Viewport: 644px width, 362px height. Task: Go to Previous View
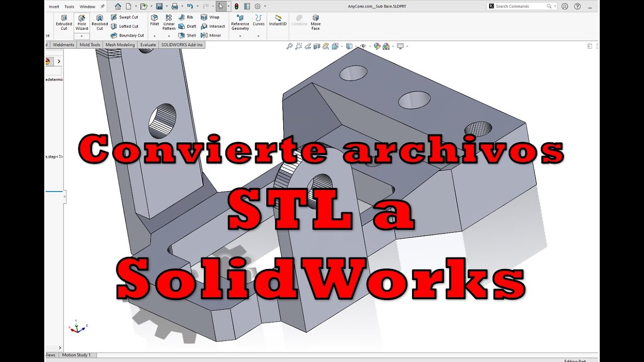tap(308, 46)
